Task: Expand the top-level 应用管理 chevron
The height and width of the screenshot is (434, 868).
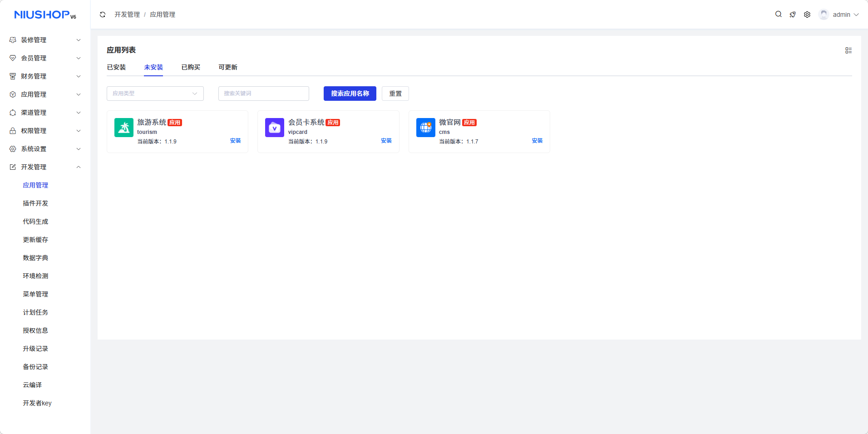Action: coord(79,94)
